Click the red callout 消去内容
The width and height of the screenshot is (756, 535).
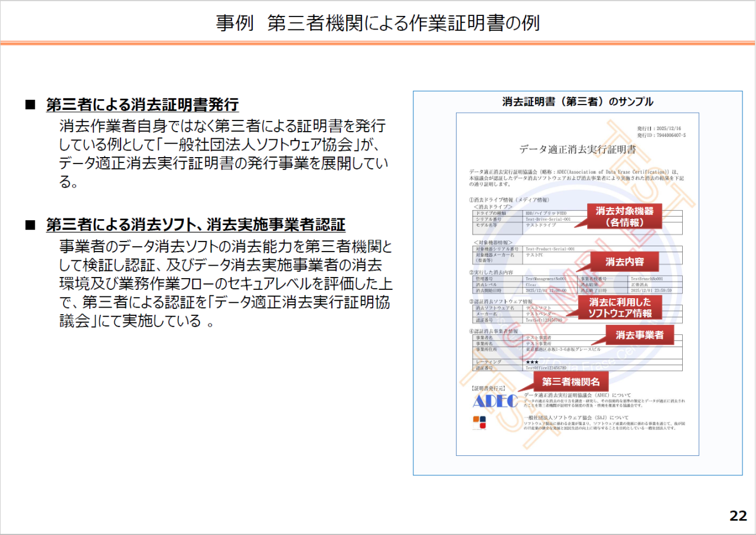624,262
